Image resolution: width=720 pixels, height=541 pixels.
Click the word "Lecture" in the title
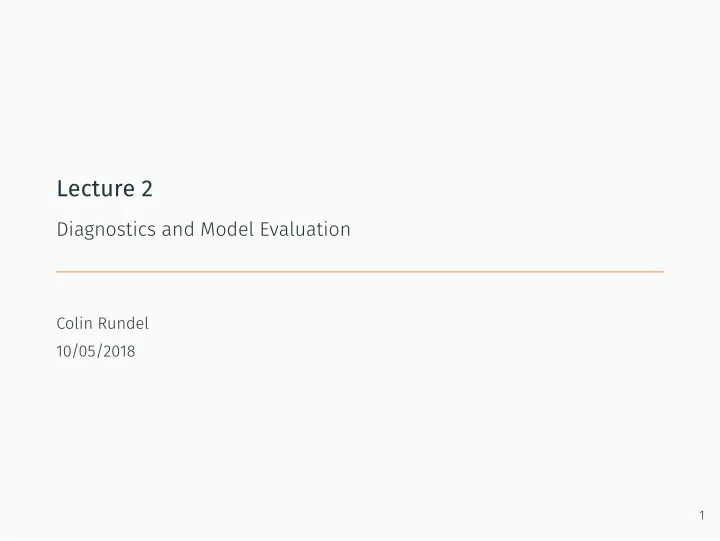coord(96,189)
